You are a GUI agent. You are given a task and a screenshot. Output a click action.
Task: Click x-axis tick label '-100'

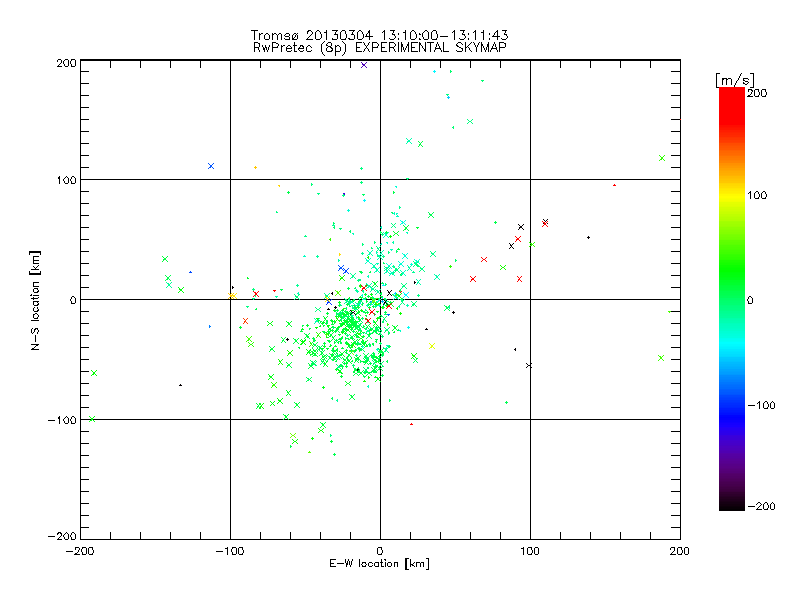coord(230,552)
